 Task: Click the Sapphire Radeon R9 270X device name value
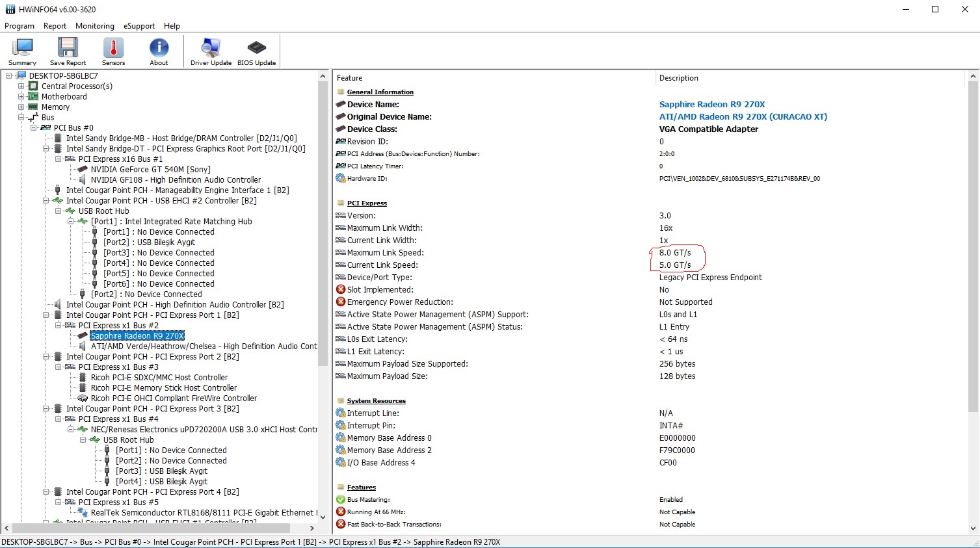click(x=712, y=104)
